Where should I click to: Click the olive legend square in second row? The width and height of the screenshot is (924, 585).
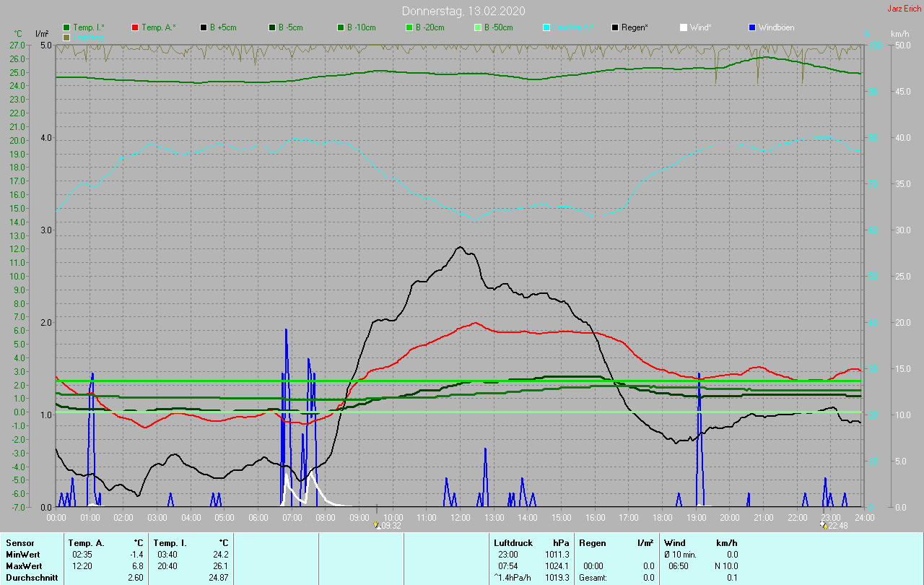click(67, 37)
